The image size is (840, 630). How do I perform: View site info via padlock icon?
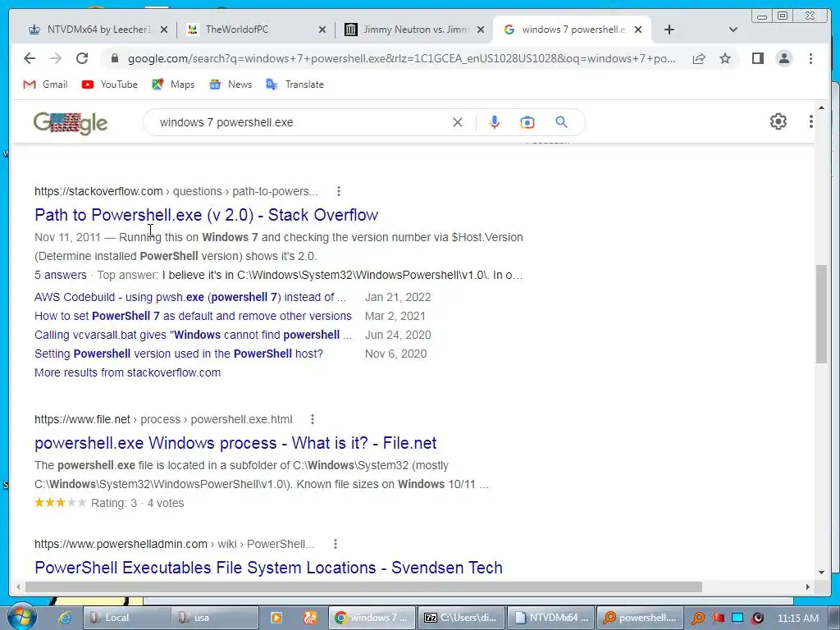click(x=114, y=58)
